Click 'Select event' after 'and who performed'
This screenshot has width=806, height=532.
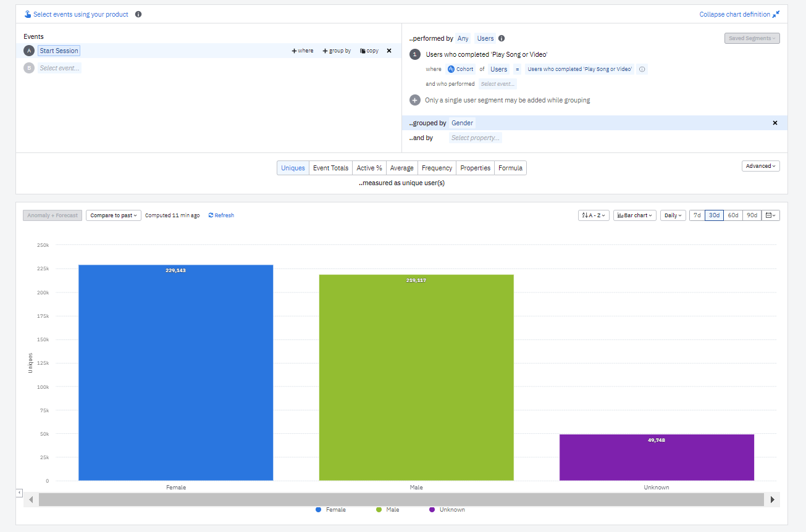pos(498,84)
